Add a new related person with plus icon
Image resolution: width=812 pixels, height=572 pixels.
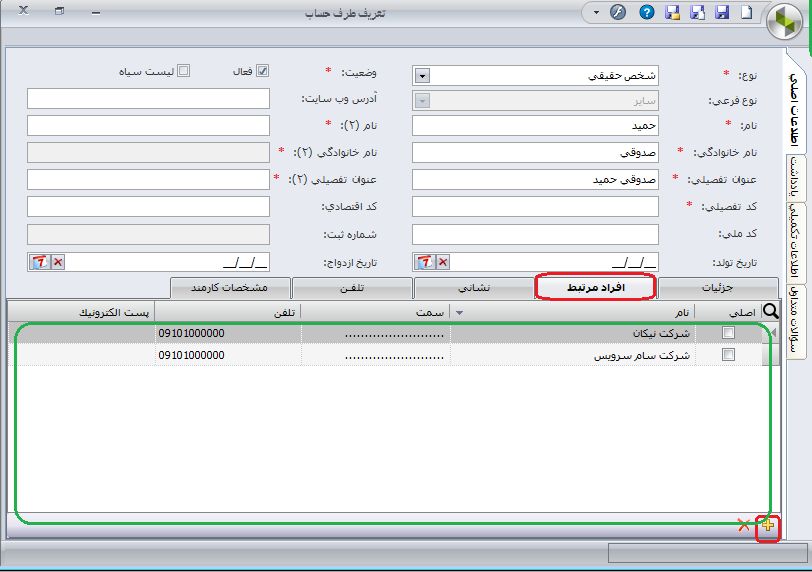[x=767, y=525]
